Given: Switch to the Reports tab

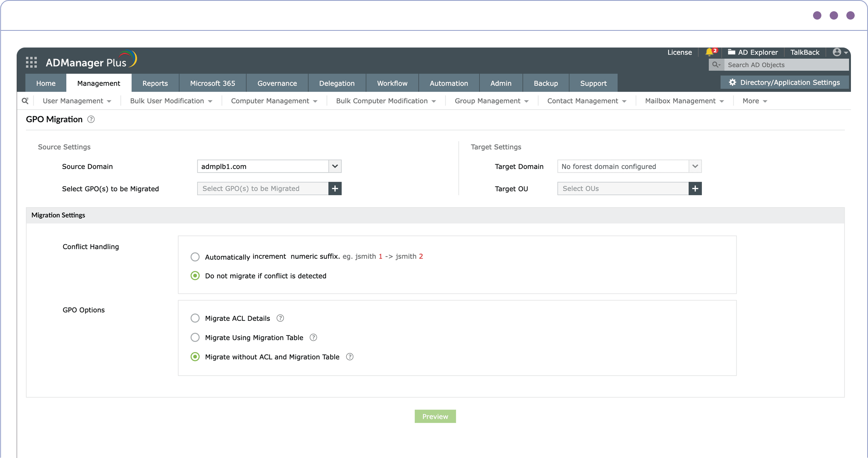Looking at the screenshot, I should click(155, 83).
